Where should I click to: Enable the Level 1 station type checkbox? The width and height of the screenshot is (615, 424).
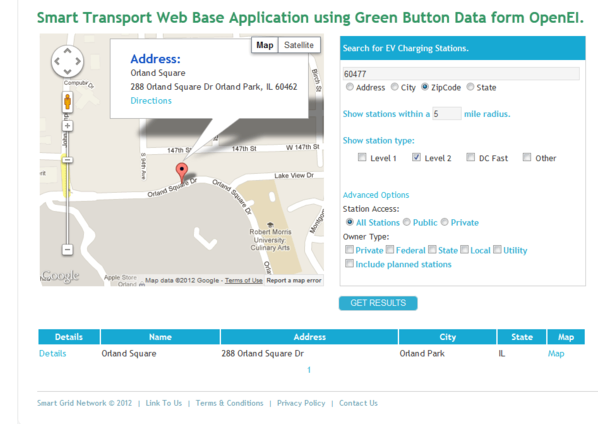(x=362, y=157)
